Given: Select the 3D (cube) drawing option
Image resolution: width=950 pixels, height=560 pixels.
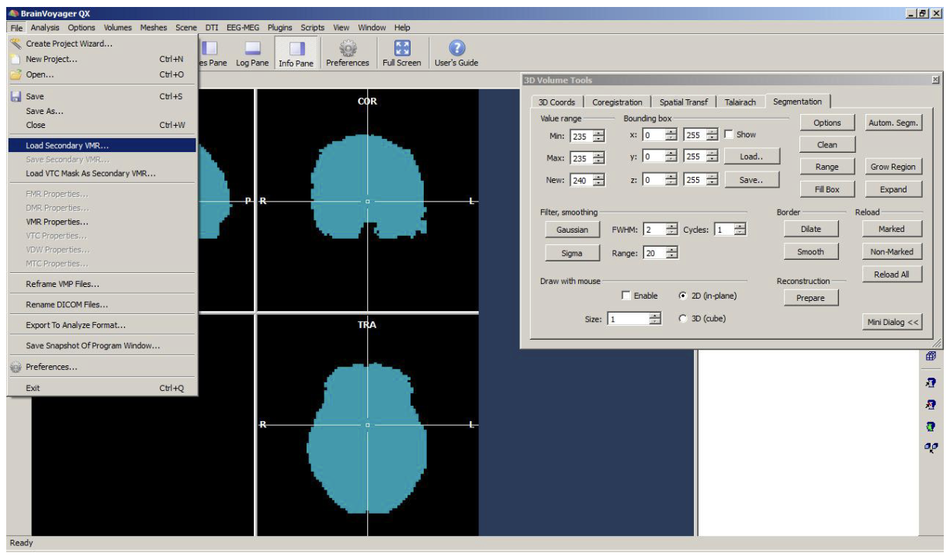Looking at the screenshot, I should coord(682,318).
